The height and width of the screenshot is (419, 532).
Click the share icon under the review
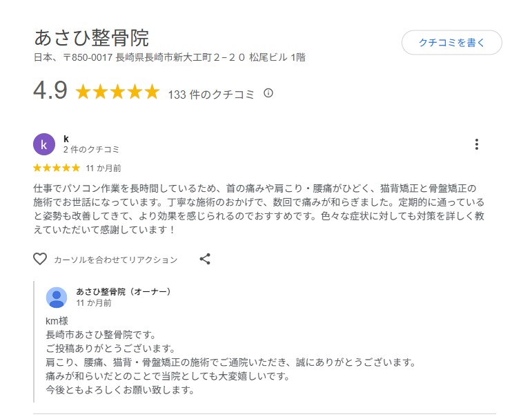[205, 260]
